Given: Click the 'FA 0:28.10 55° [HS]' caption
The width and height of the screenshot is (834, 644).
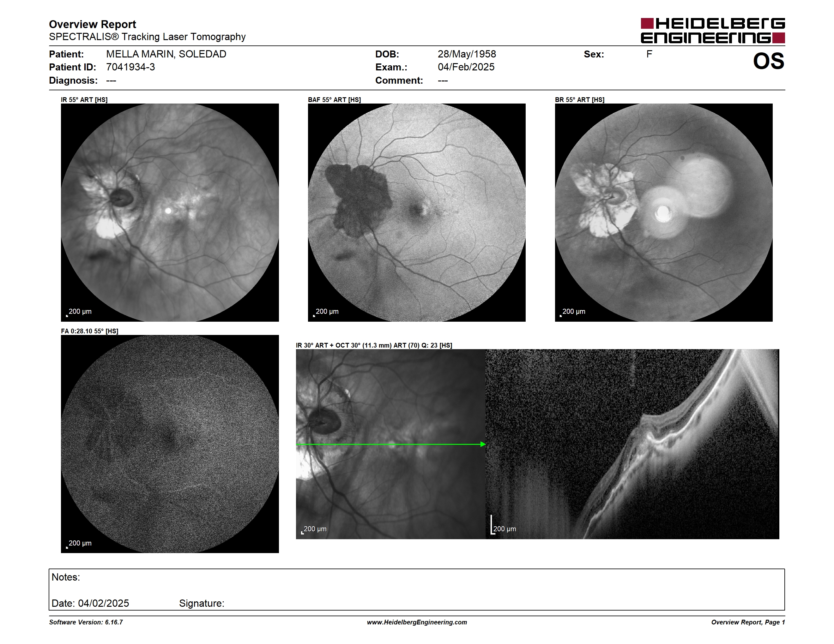Looking at the screenshot, I should 89,331.
